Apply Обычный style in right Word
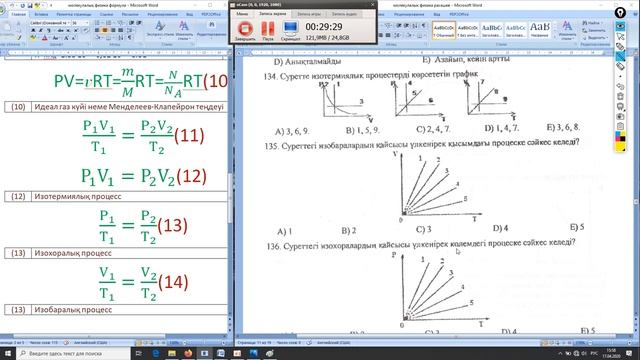 pyautogui.click(x=444, y=31)
